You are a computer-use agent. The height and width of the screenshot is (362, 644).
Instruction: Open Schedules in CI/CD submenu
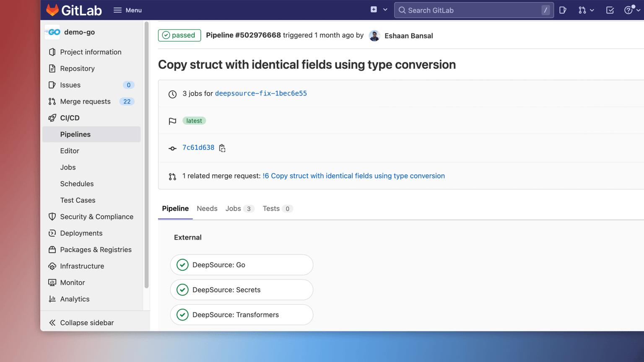(91, 184)
